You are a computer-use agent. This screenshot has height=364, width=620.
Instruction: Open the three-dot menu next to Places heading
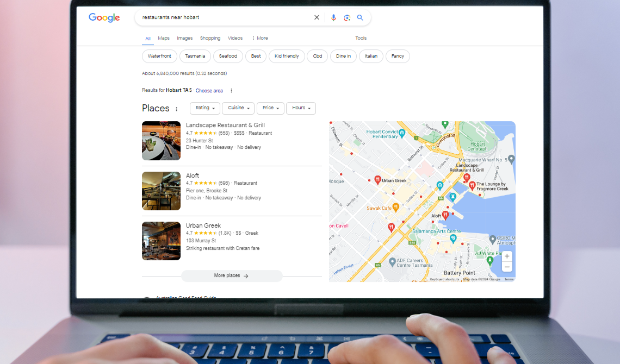point(176,109)
